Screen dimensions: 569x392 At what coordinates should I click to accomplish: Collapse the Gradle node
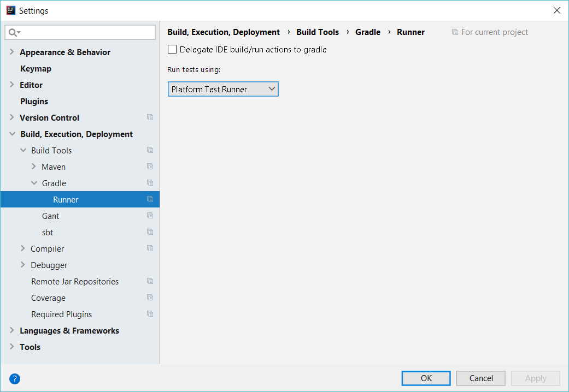tap(34, 183)
